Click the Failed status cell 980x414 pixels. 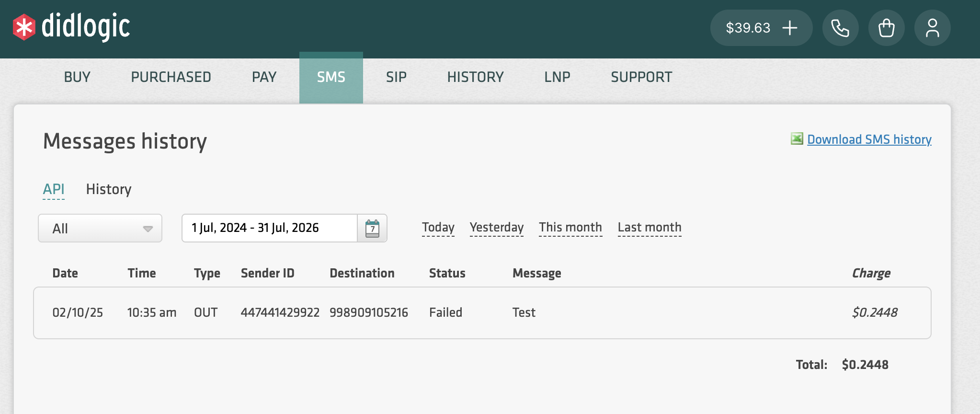tap(446, 312)
